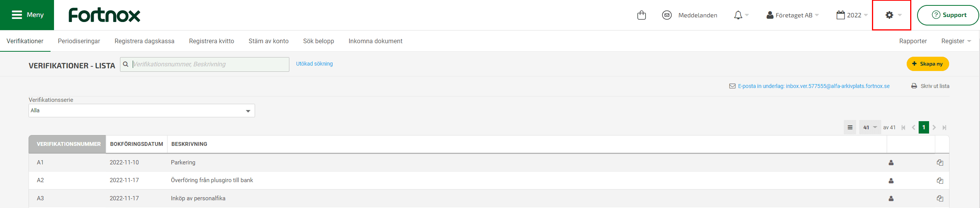Open Meddelanden messages
980x208 pixels.
pyautogui.click(x=689, y=15)
